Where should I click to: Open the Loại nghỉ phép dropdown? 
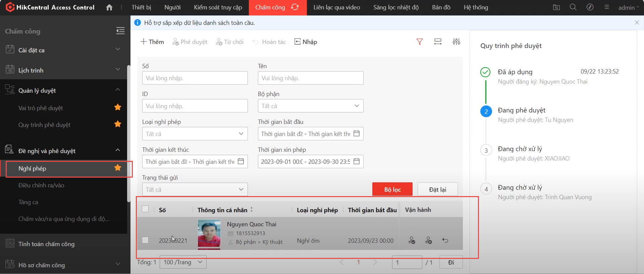pyautogui.click(x=195, y=134)
